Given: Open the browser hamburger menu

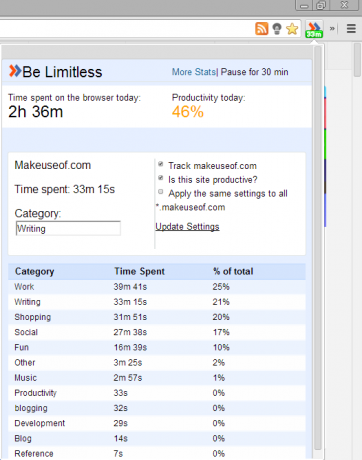Looking at the screenshot, I should pyautogui.click(x=351, y=28).
